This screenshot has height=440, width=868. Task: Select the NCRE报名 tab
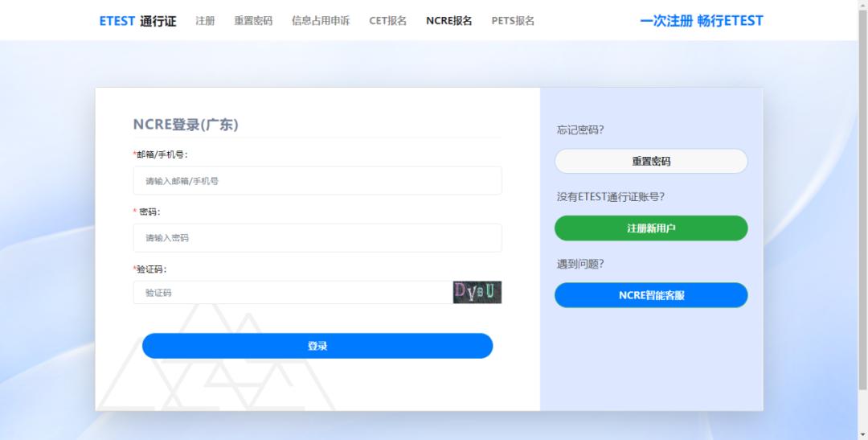click(x=449, y=21)
